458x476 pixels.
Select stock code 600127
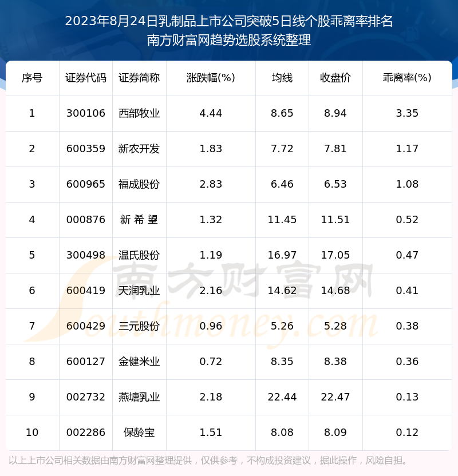click(x=86, y=362)
